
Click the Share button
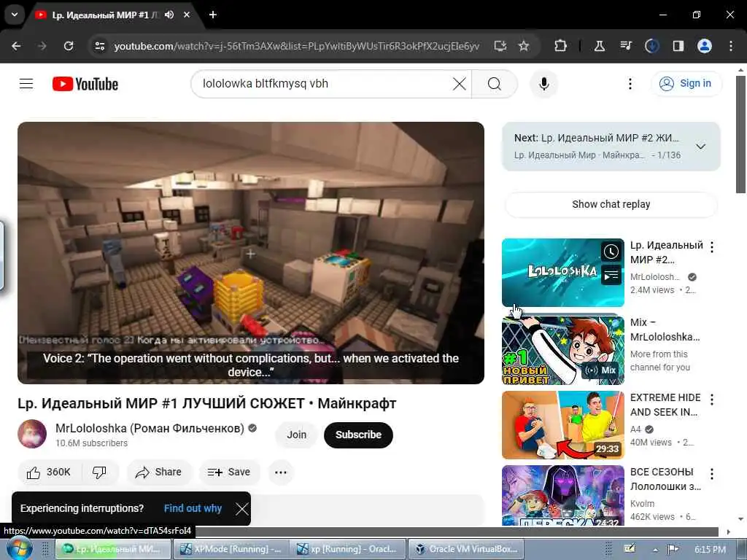(x=158, y=472)
